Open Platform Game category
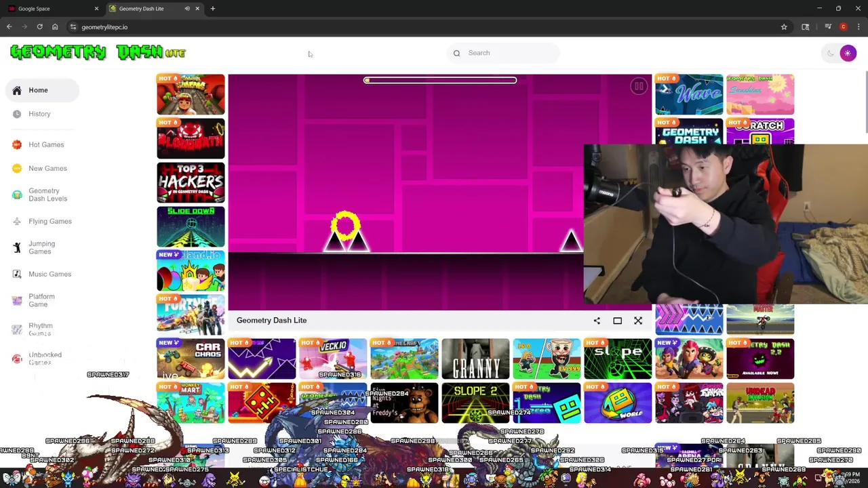This screenshot has width=868, height=488. (x=42, y=300)
